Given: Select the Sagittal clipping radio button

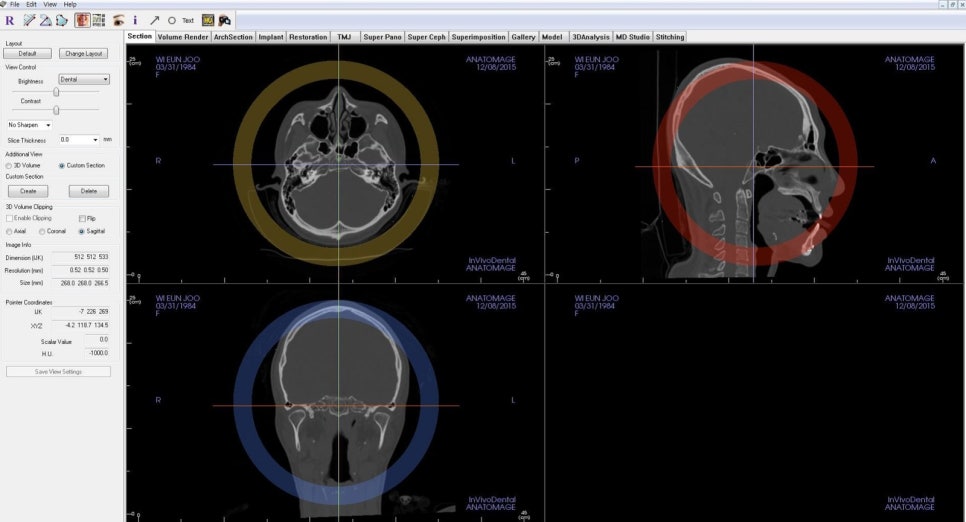Looking at the screenshot, I should pos(81,231).
